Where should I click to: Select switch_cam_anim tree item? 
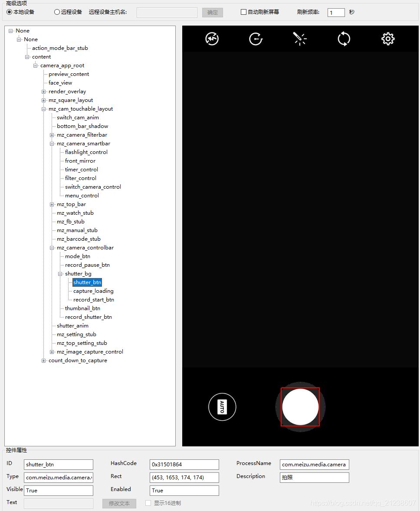78,117
